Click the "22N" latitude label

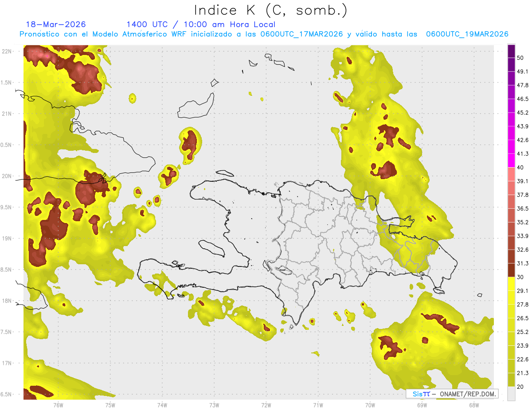click(x=8, y=51)
